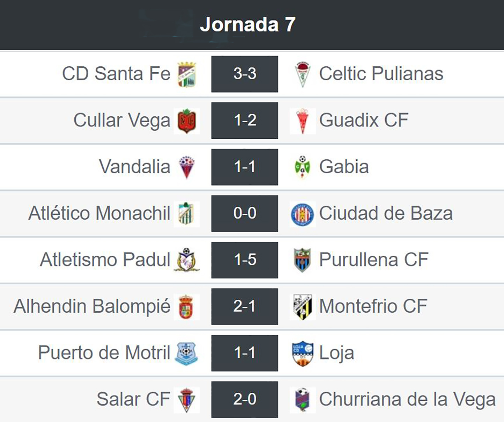Click the Celtic Pulianas team crest
The width and height of the screenshot is (504, 422).
pos(303,74)
